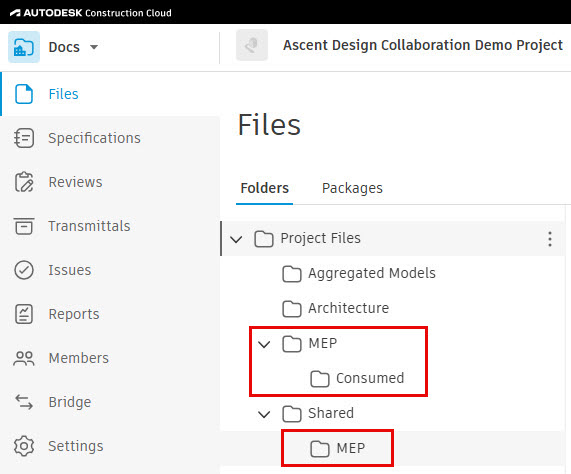The width and height of the screenshot is (571, 474).
Task: Open the Members people icon
Action: point(24,358)
